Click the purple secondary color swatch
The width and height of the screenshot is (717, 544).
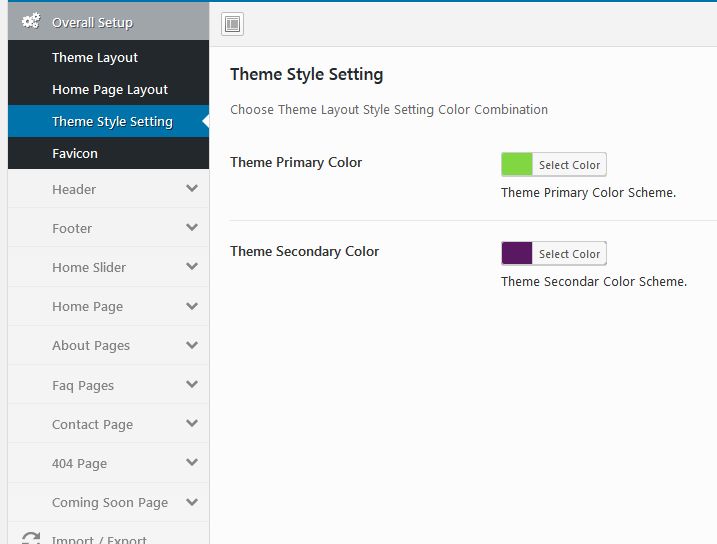click(x=517, y=254)
